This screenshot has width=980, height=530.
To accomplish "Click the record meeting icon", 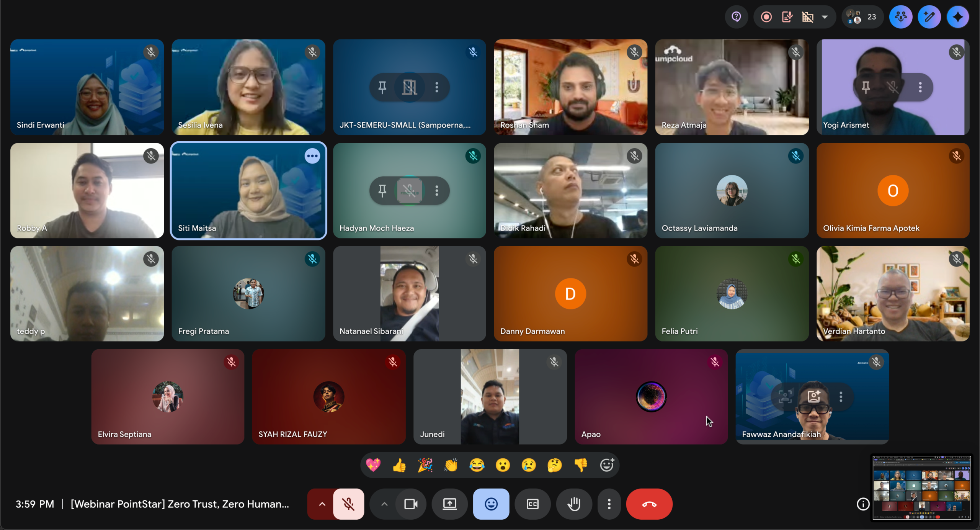I will pos(766,17).
